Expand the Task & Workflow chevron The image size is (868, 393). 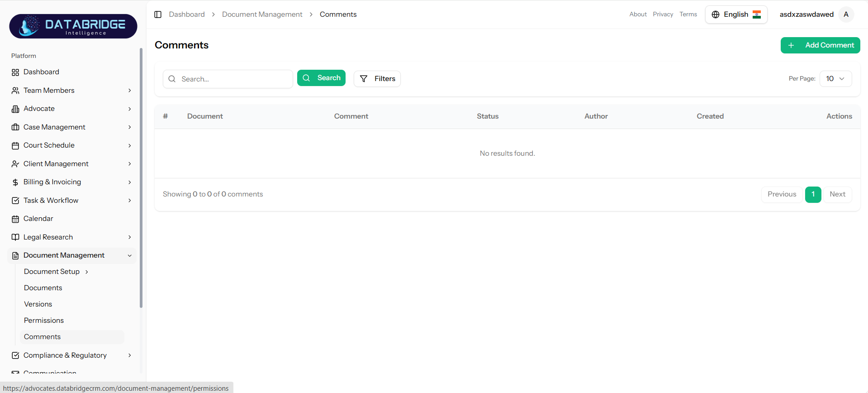[130, 201]
